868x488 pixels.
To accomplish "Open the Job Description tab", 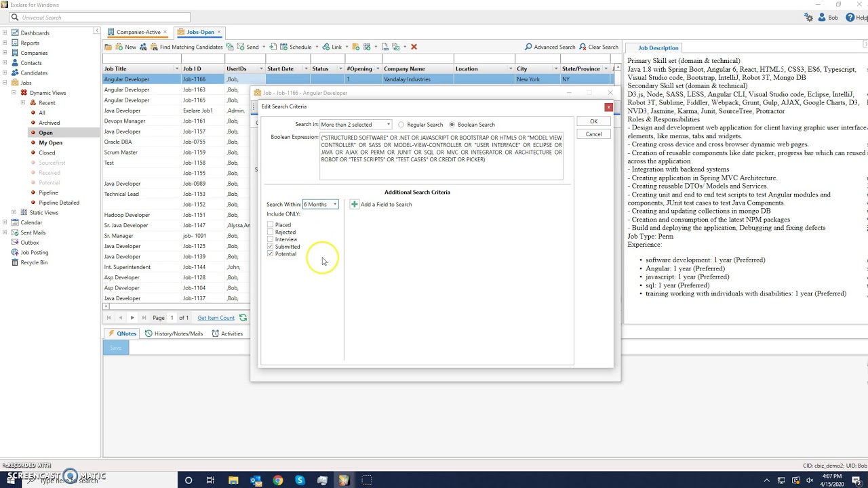I will coord(658,47).
